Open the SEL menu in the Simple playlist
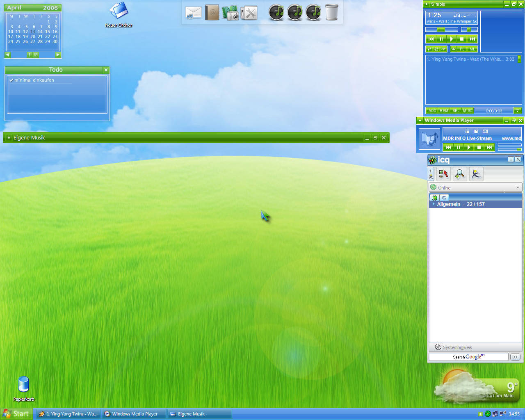 [456, 111]
